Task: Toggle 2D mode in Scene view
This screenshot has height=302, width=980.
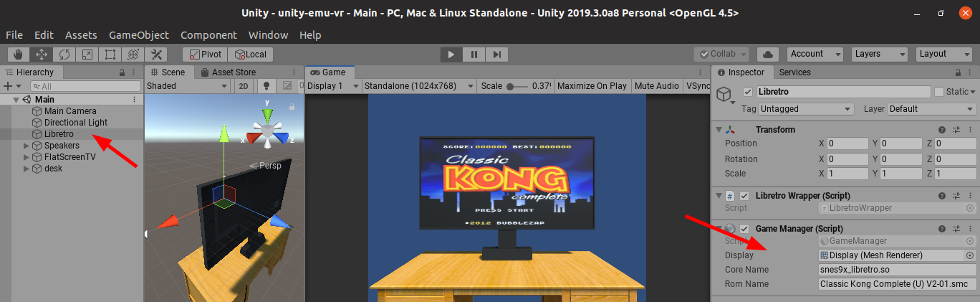Action: pyautogui.click(x=244, y=86)
